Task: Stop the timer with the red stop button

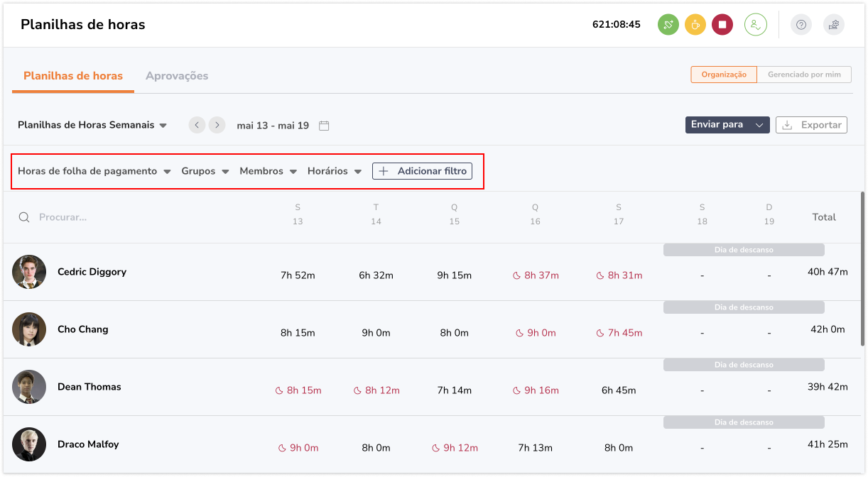Action: pos(722,25)
